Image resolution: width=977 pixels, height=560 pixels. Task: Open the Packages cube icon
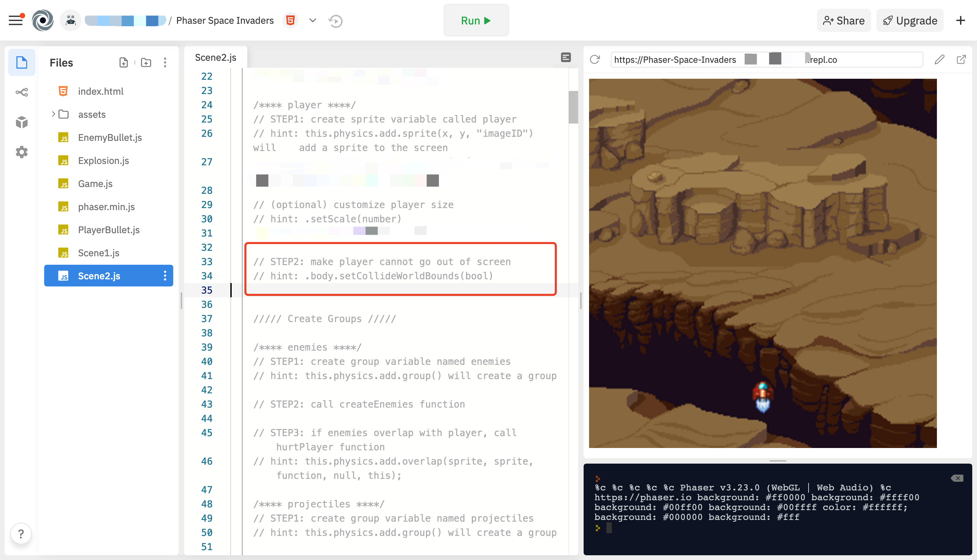[x=21, y=122]
